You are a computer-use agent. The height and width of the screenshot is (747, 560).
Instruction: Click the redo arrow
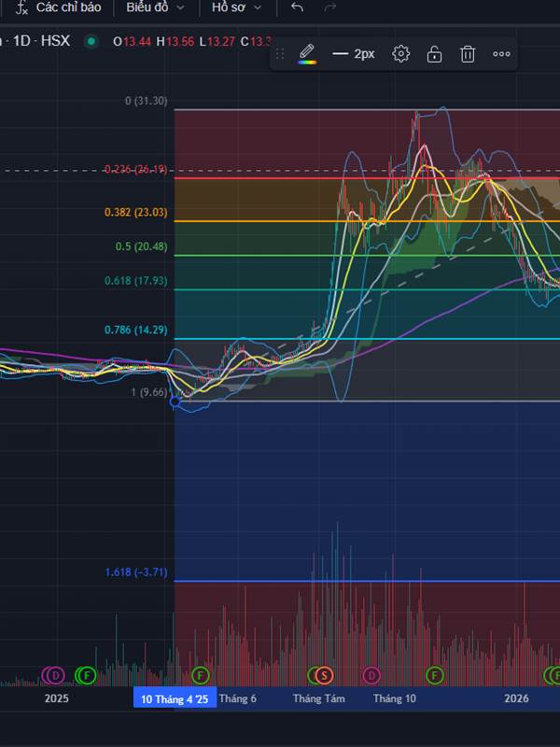click(x=330, y=7)
